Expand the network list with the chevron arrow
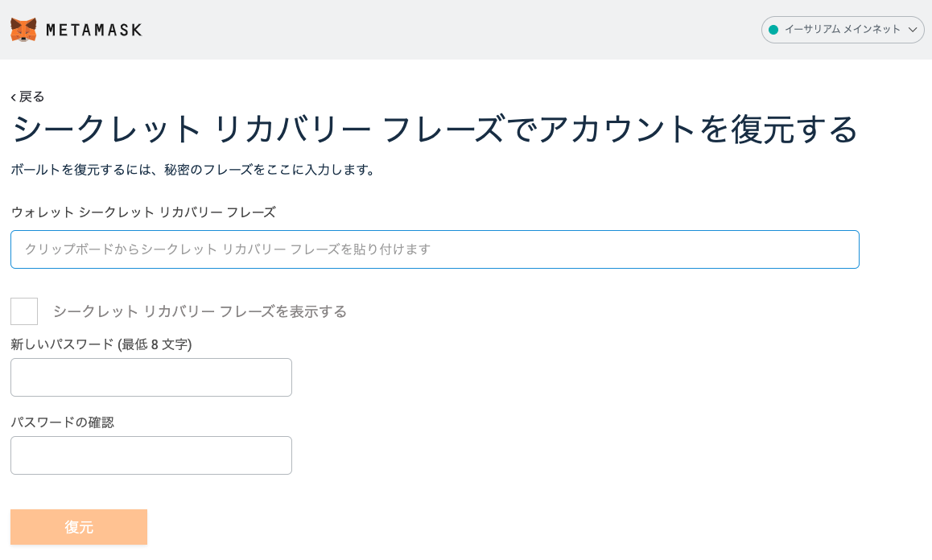This screenshot has width=932, height=560. click(913, 30)
